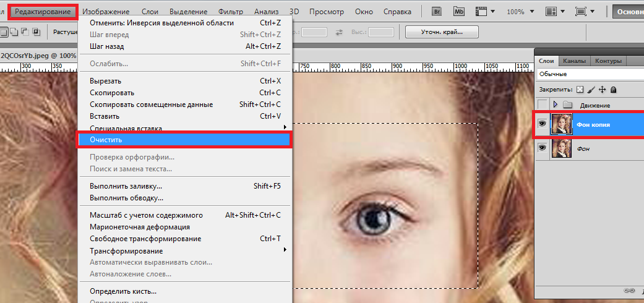Lock all with the padlock icon
The height and width of the screenshot is (303, 644).
pyautogui.click(x=613, y=89)
